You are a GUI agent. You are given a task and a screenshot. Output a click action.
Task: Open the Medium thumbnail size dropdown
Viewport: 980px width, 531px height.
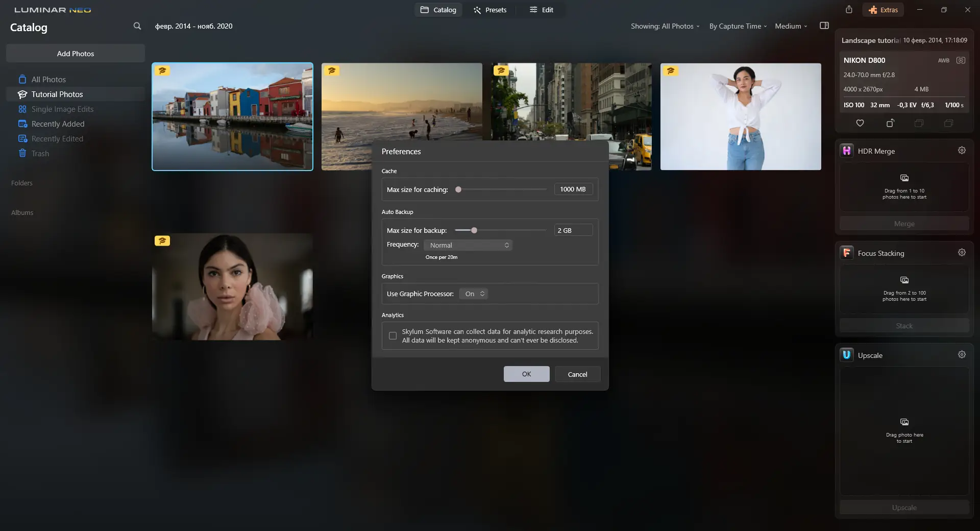click(x=791, y=26)
